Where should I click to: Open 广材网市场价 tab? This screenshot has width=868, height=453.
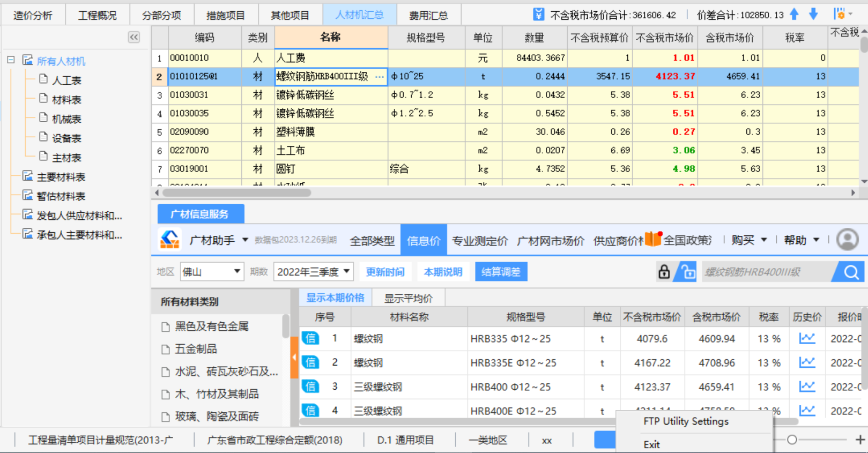(551, 241)
